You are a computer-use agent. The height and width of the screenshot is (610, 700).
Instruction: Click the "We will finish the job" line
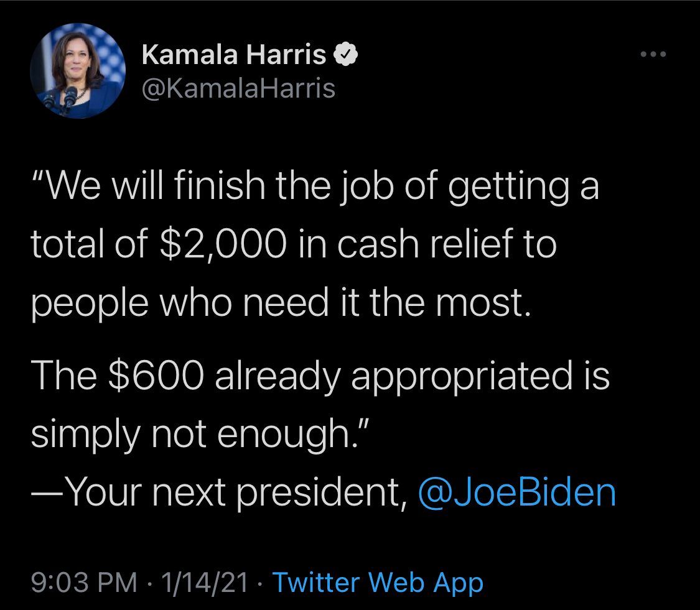pos(187,187)
